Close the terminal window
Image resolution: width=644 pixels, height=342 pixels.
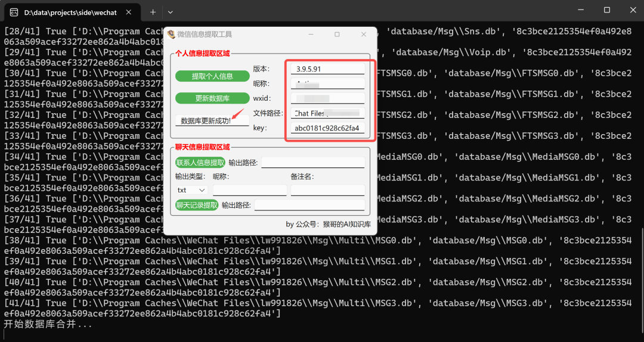pyautogui.click(x=632, y=10)
